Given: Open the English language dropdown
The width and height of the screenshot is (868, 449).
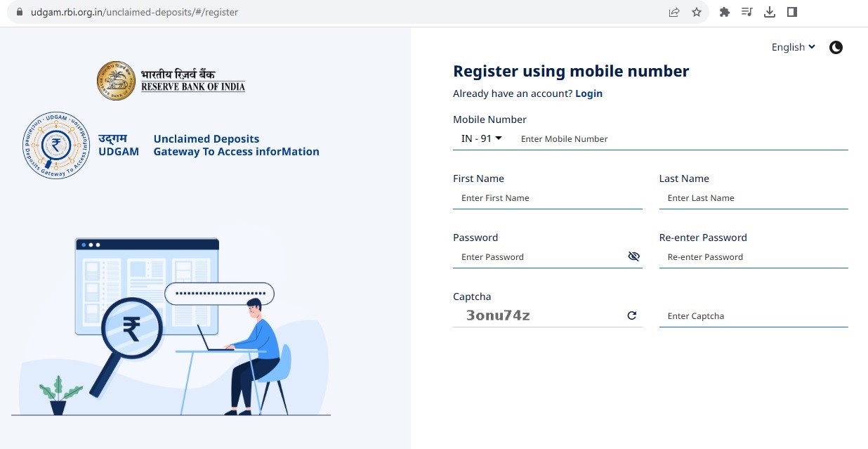Looking at the screenshot, I should tap(793, 47).
